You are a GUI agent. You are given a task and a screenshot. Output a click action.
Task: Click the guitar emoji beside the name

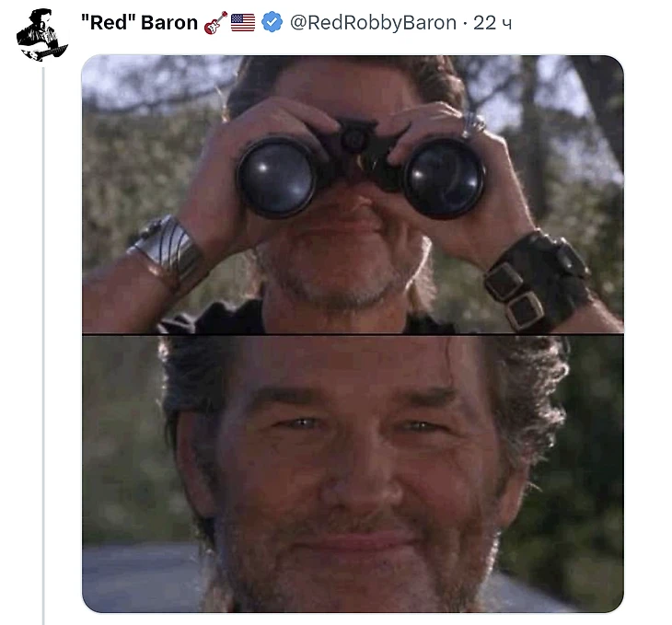coord(215,23)
